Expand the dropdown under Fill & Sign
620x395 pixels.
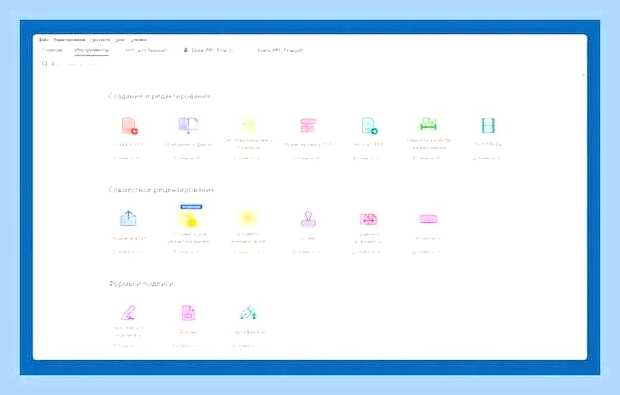pos(127,346)
